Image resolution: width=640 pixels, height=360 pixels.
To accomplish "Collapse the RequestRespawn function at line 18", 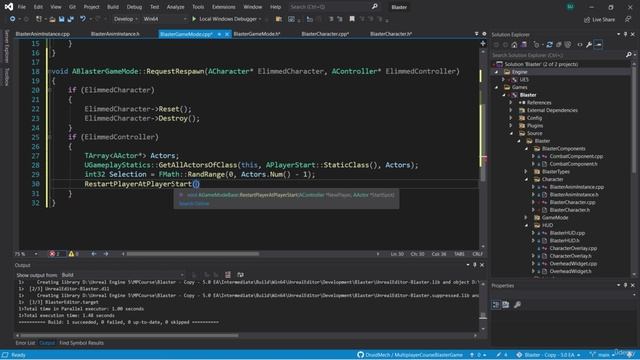I will click(x=50, y=71).
